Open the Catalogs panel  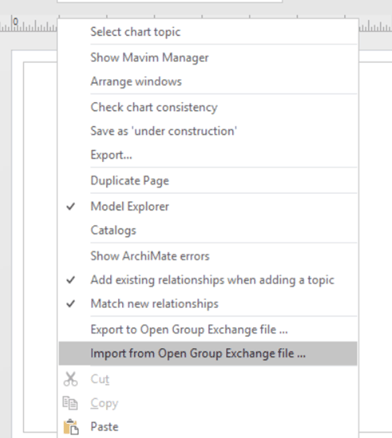pos(113,230)
